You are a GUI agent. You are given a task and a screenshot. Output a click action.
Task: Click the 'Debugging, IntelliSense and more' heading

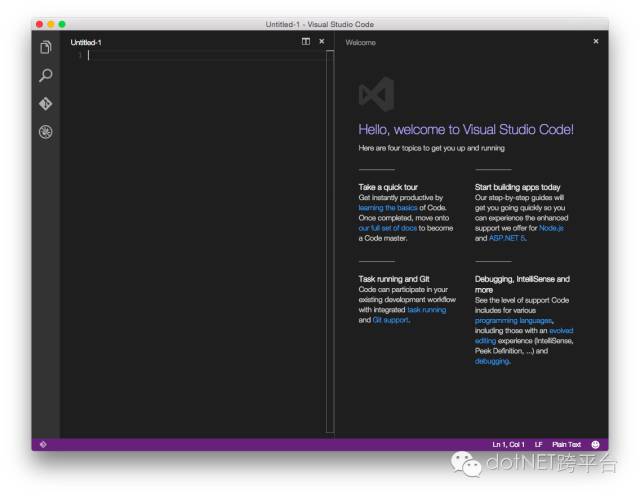point(522,284)
